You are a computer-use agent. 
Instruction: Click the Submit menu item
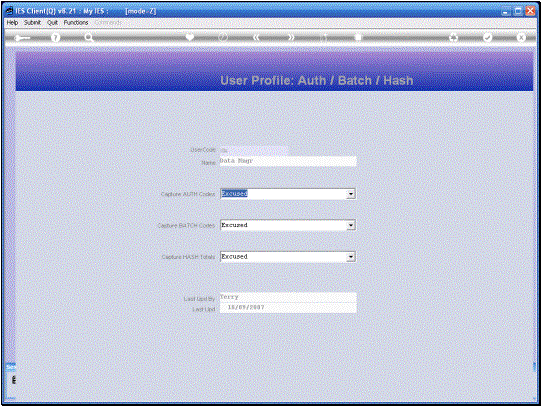[x=32, y=22]
